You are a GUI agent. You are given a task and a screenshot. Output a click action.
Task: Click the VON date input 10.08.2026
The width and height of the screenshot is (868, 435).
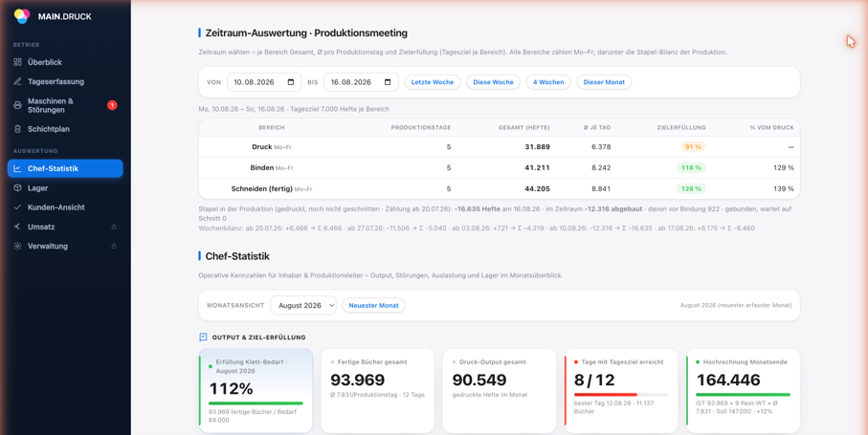pyautogui.click(x=264, y=82)
